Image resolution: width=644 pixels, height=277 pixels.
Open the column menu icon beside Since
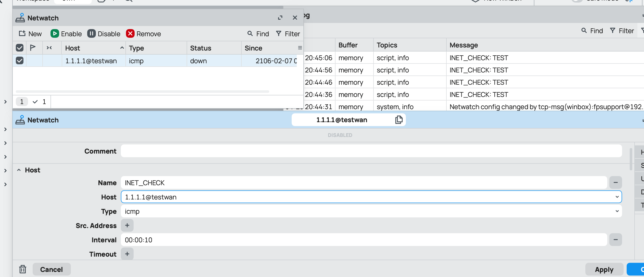300,48
